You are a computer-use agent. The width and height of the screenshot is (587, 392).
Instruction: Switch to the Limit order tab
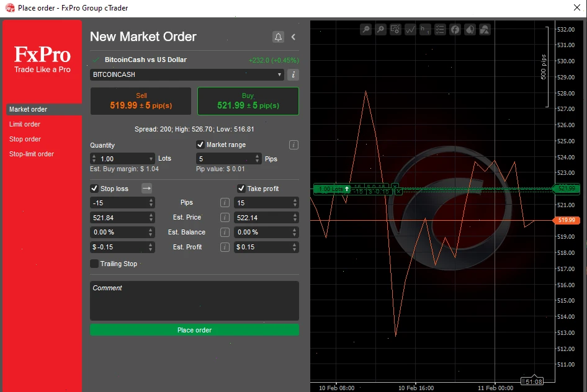(x=25, y=124)
